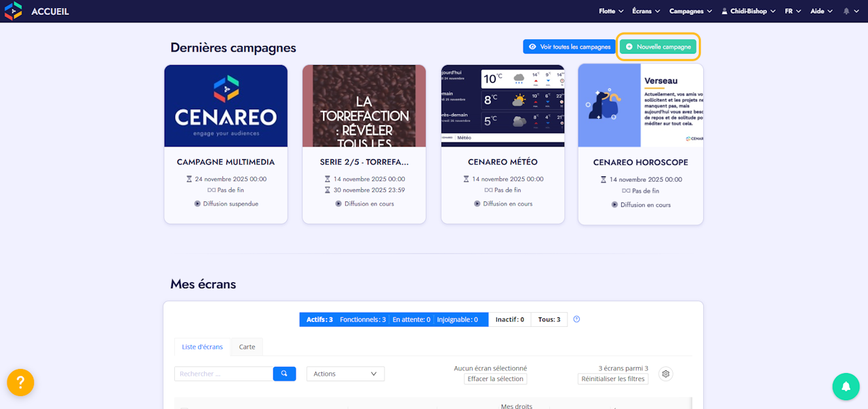Click the Mes écrans heading
Screen dimensions: 868x409
[x=203, y=284]
